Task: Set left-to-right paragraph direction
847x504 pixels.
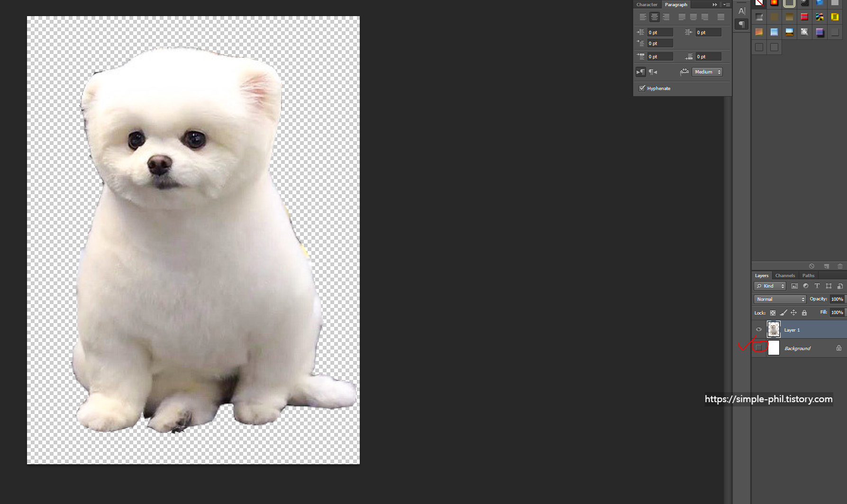Action: 640,72
